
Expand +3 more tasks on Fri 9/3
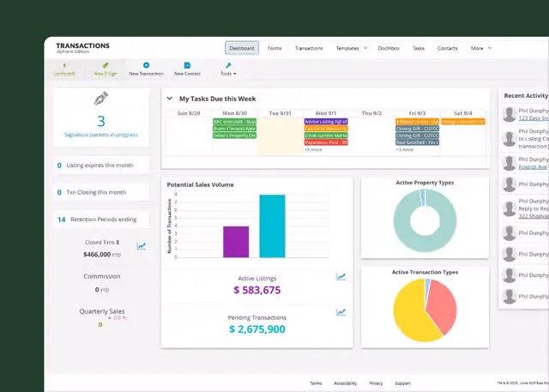click(x=405, y=149)
